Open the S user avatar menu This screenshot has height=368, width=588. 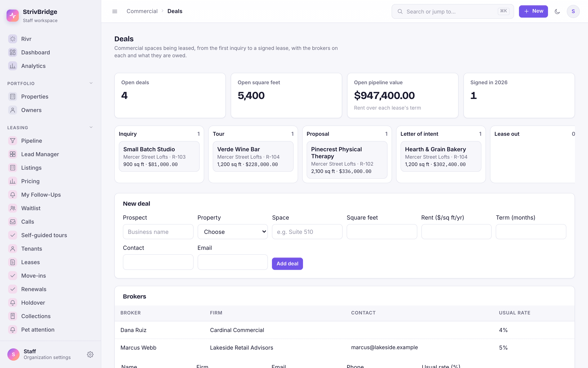[573, 11]
